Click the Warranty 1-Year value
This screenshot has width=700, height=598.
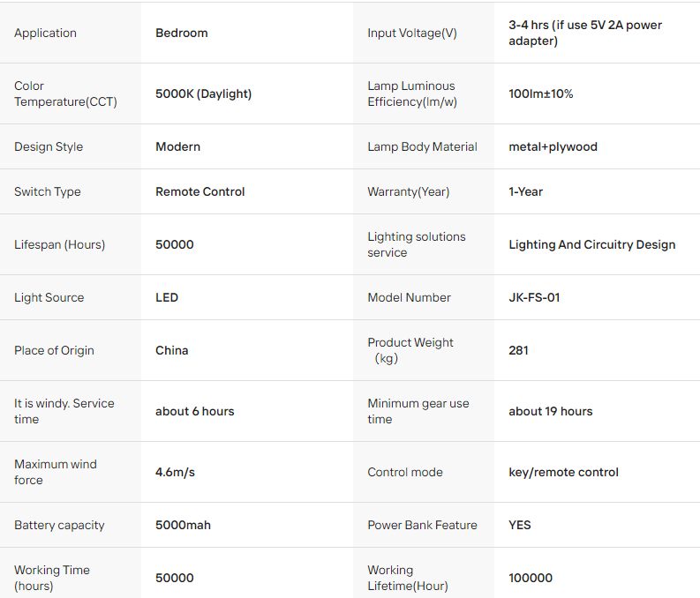pos(525,191)
